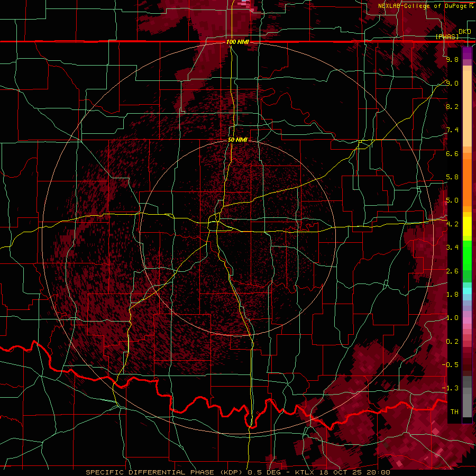Select the 9.8 value on the legend
476x476 pixels.
pyautogui.click(x=452, y=59)
